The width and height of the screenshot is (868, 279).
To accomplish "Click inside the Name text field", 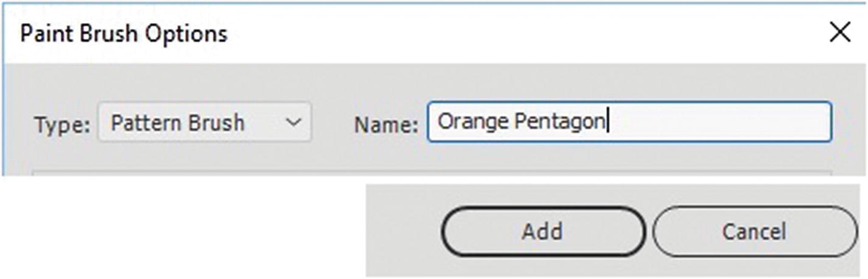I will coord(629,122).
